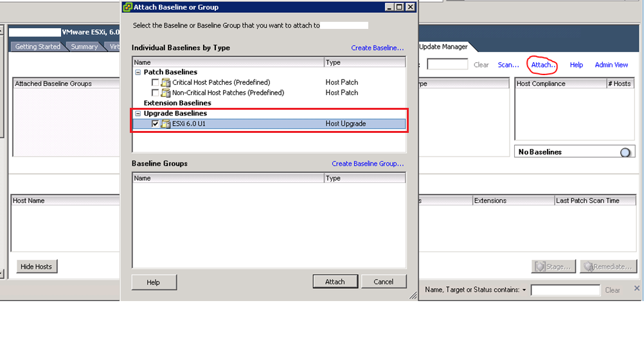Click the No Baselines status circle icon
This screenshot has width=644, height=355.
[x=625, y=152]
